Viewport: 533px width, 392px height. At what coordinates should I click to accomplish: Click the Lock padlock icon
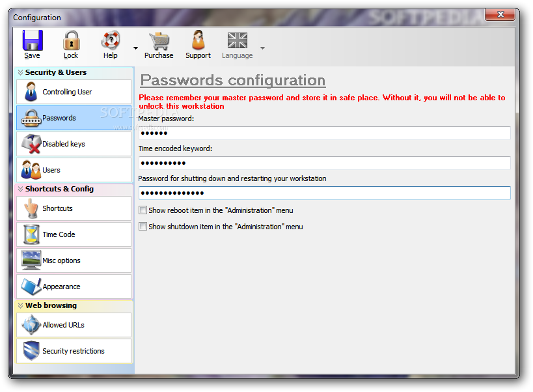pyautogui.click(x=71, y=40)
